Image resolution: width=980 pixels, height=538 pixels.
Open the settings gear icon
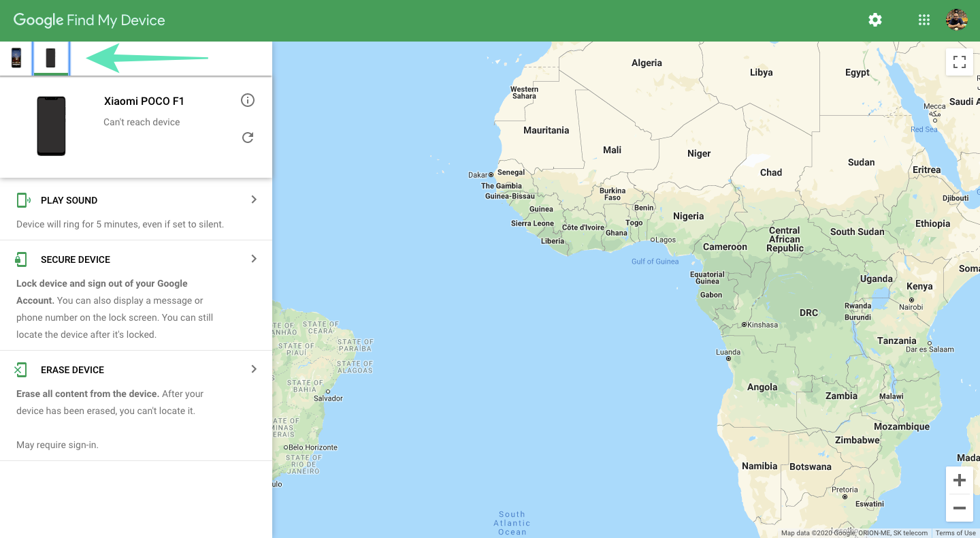[x=875, y=20]
